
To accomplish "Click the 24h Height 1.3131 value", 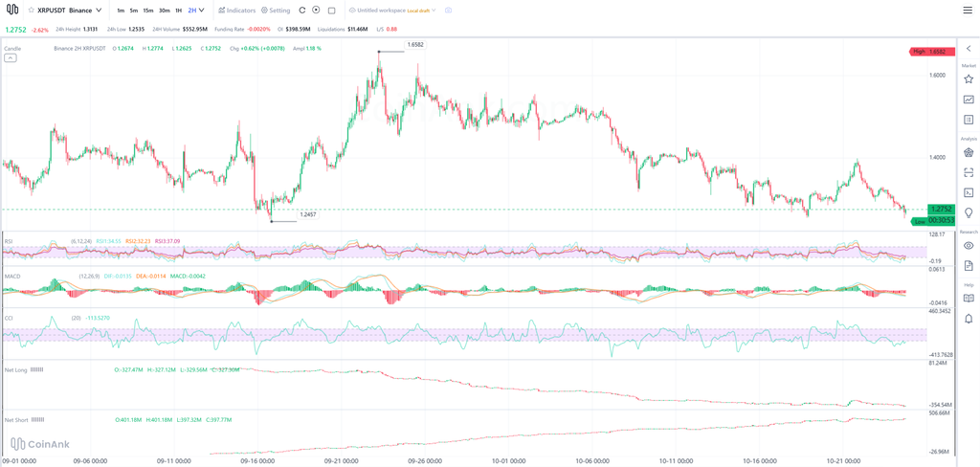I will click(92, 29).
